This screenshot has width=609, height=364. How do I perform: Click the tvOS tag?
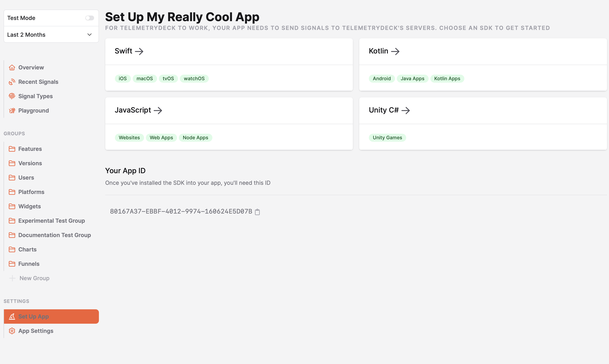point(168,78)
